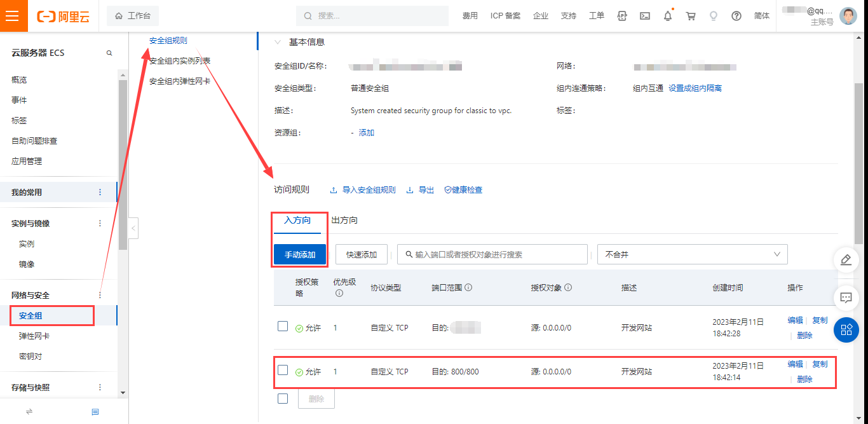Collapse the left sidebar with arrow handle

pos(133,228)
